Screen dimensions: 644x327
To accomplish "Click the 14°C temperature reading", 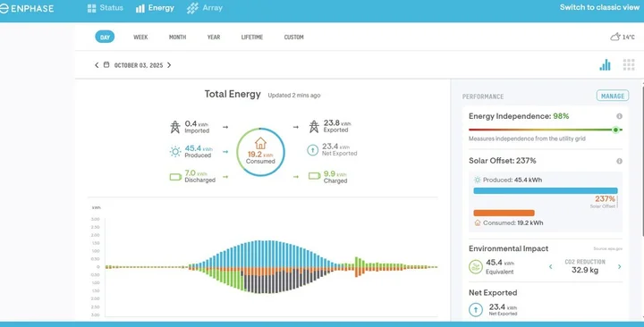I will tap(629, 37).
